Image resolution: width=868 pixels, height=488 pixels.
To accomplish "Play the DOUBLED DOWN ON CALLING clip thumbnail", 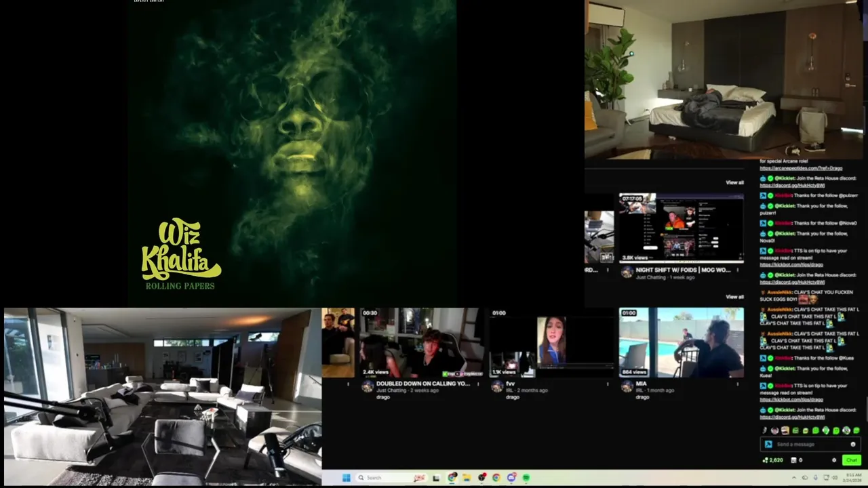I will click(420, 343).
